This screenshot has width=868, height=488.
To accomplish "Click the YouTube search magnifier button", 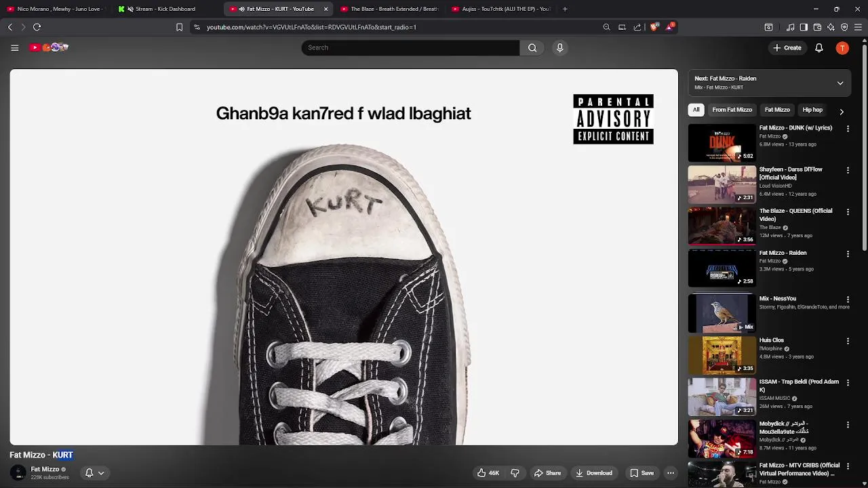I will 532,47.
